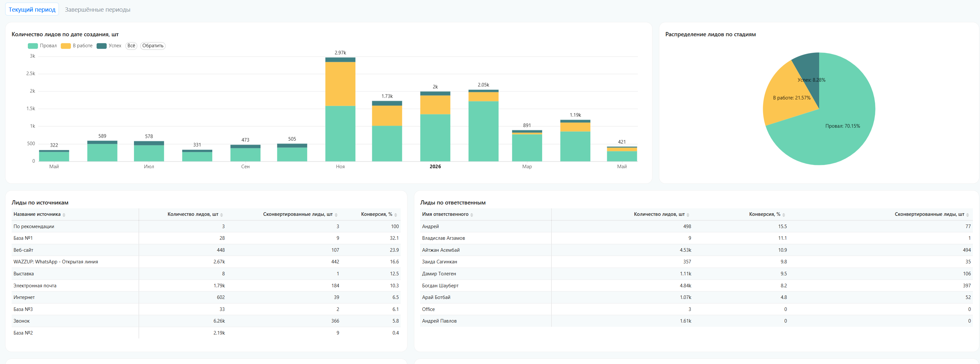This screenshot has width=980, height=364.
Task: Click the Обратить legend button
Action: (153, 46)
